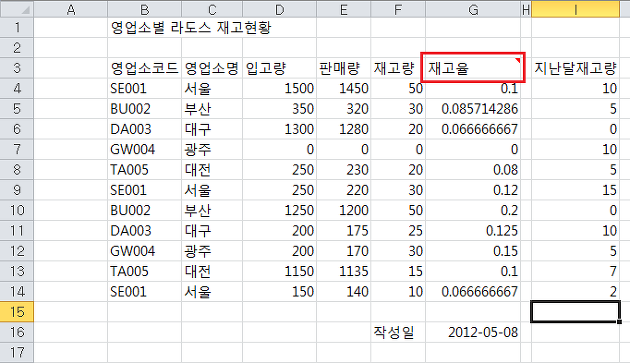The image size is (630, 363).
Task: Click the '판매량' header cell
Action: (x=344, y=68)
